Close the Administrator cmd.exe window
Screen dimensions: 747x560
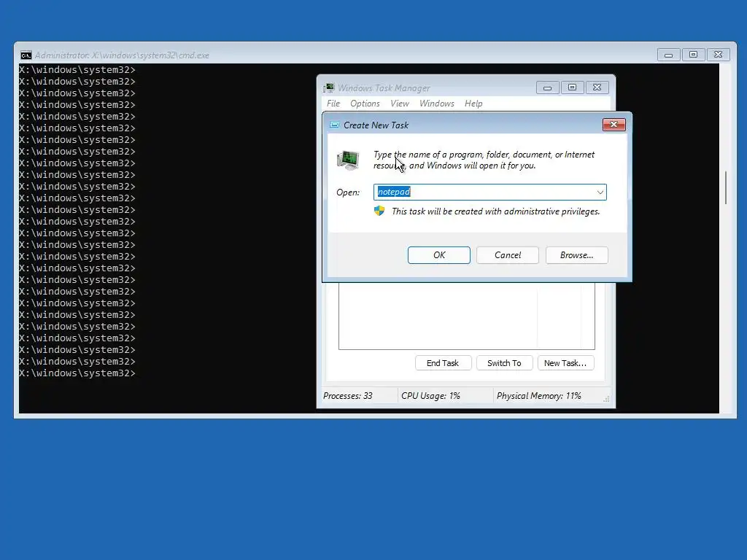(x=718, y=55)
